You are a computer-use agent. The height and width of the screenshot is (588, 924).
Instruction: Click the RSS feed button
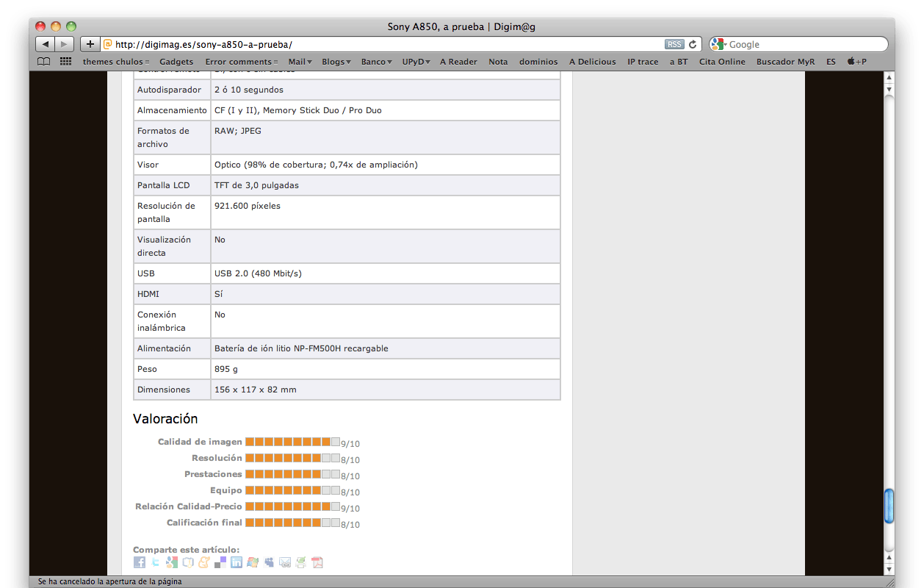pos(674,44)
